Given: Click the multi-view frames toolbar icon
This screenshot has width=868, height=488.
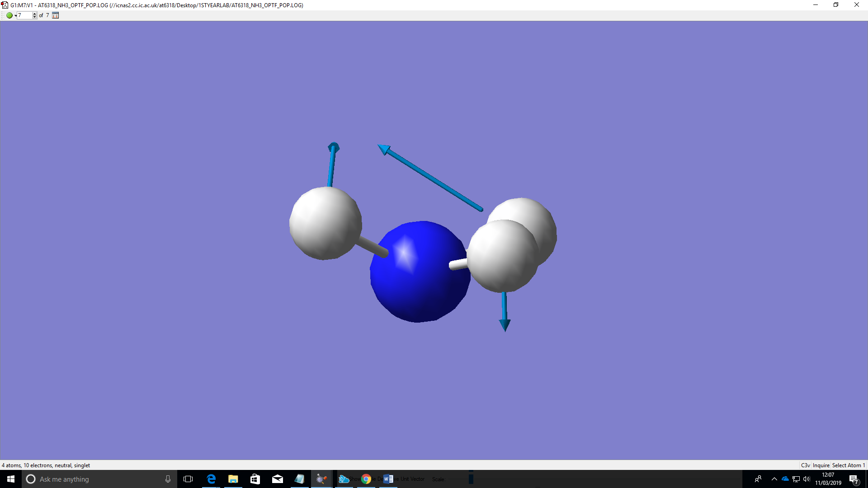Looking at the screenshot, I should pos(55,15).
